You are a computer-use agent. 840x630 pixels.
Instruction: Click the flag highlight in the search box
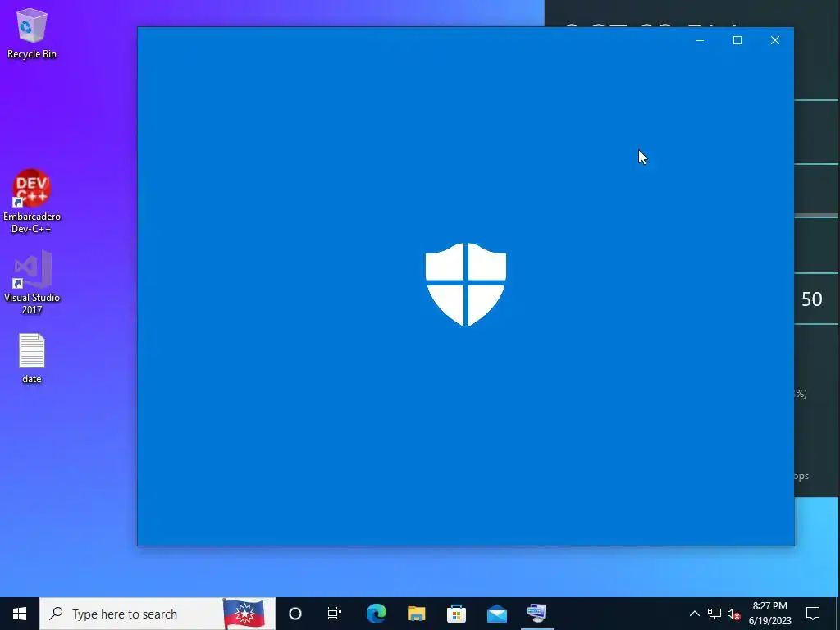pyautogui.click(x=244, y=614)
